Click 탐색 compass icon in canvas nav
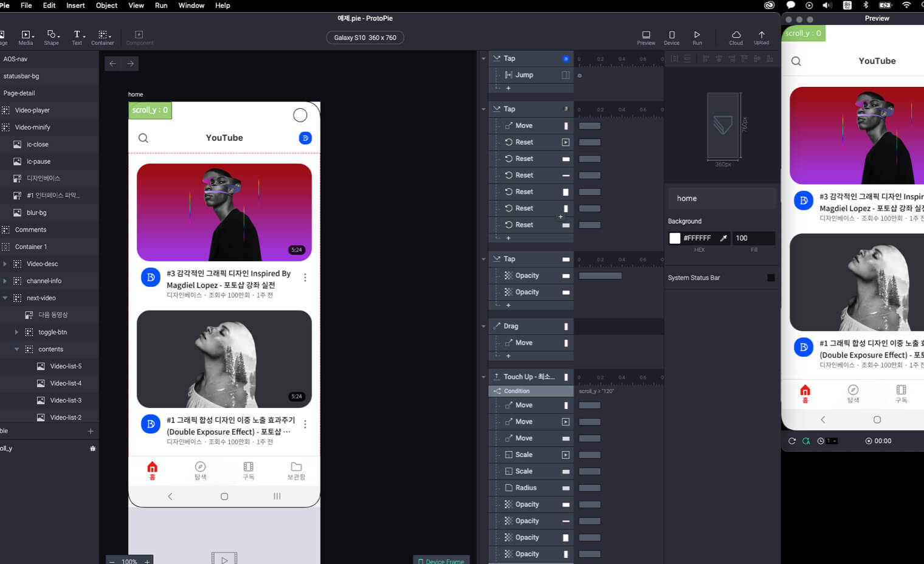Viewport: 924px width, 564px height. point(200,467)
